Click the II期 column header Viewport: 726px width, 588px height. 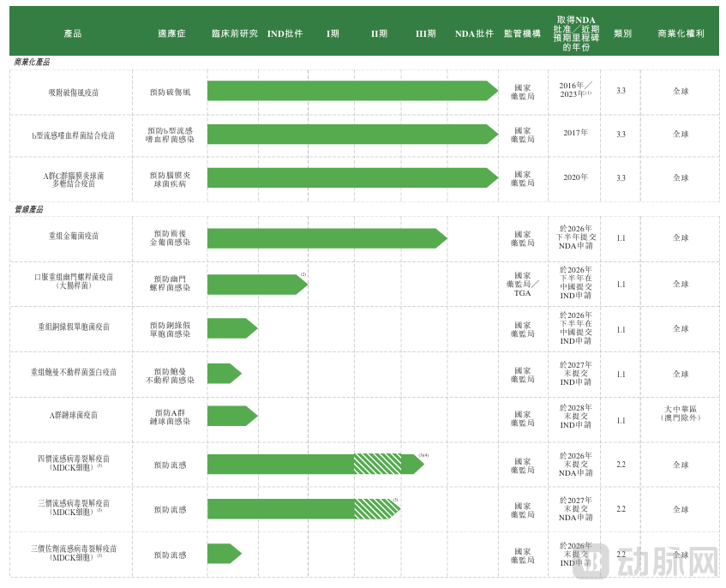point(379,33)
